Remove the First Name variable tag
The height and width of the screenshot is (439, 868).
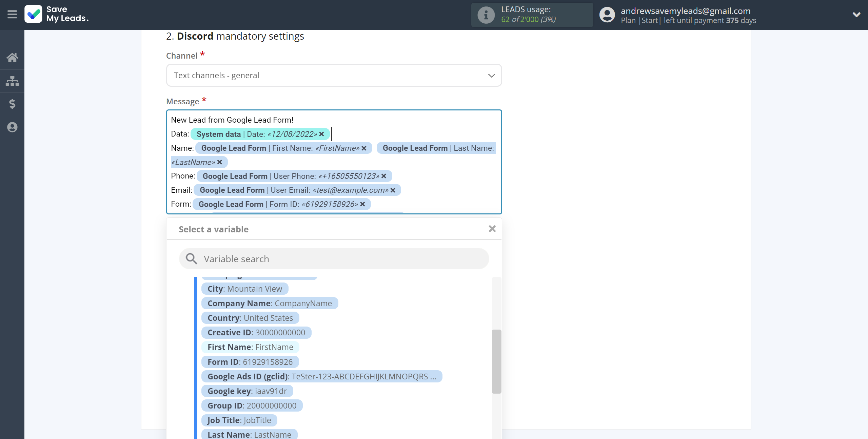(364, 148)
